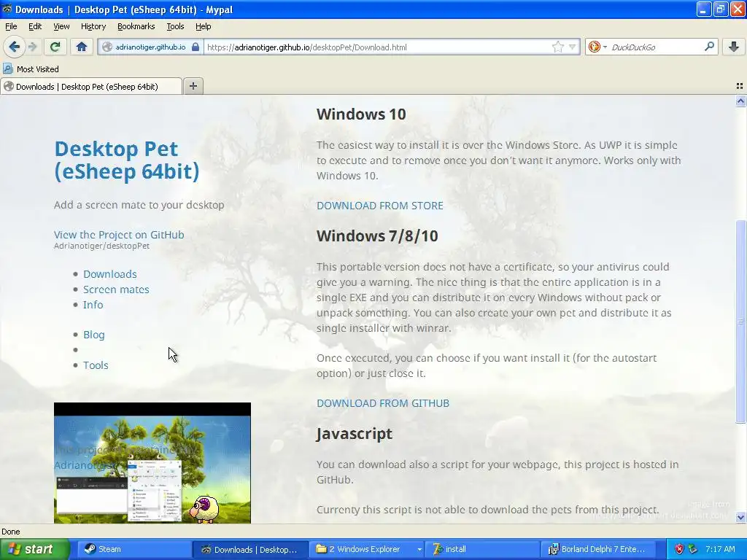Follow the DOWNLOAD FROM GITHUB link
This screenshot has height=560, width=747.
coord(383,403)
